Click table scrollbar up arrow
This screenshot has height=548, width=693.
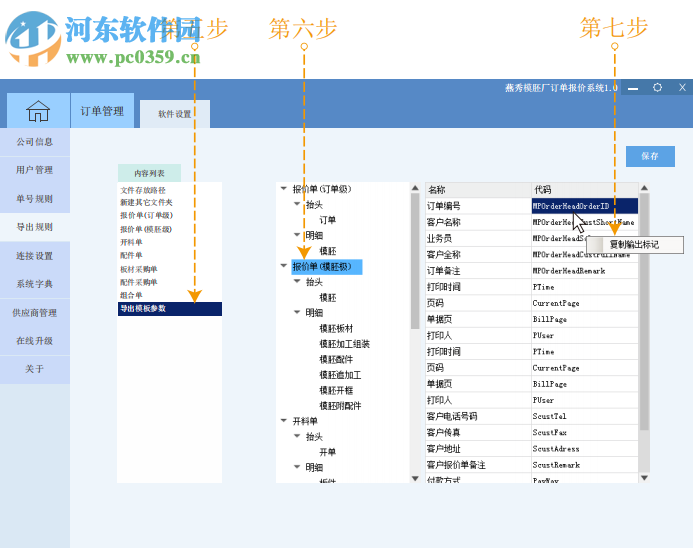pyautogui.click(x=644, y=188)
